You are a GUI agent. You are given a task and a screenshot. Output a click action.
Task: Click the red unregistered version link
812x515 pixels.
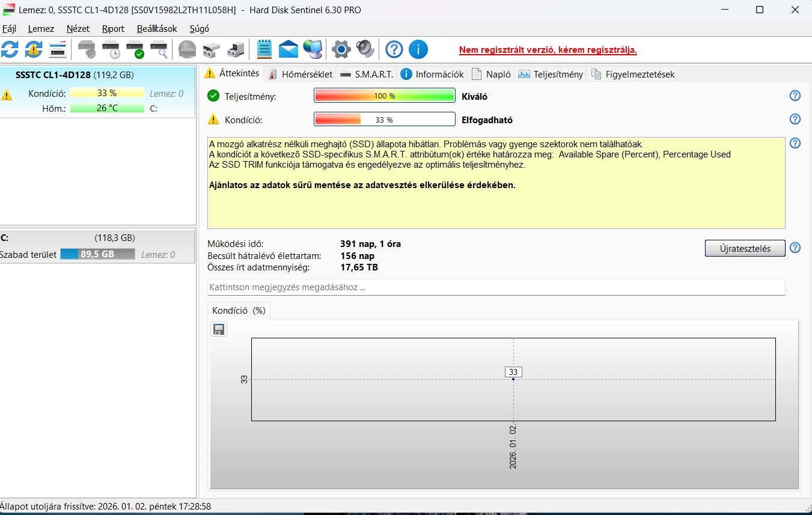coord(548,50)
